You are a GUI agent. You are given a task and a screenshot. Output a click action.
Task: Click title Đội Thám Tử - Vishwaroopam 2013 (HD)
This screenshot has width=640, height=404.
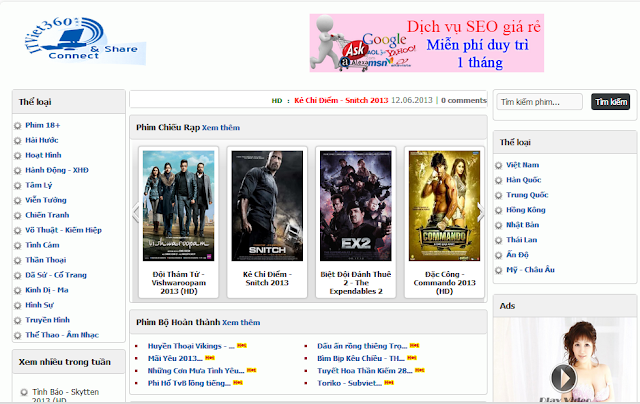(x=178, y=283)
